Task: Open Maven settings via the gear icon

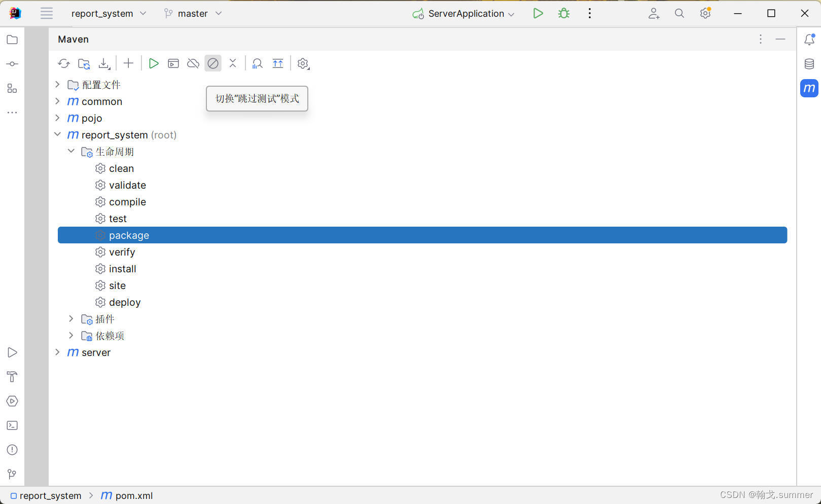Action: click(303, 63)
